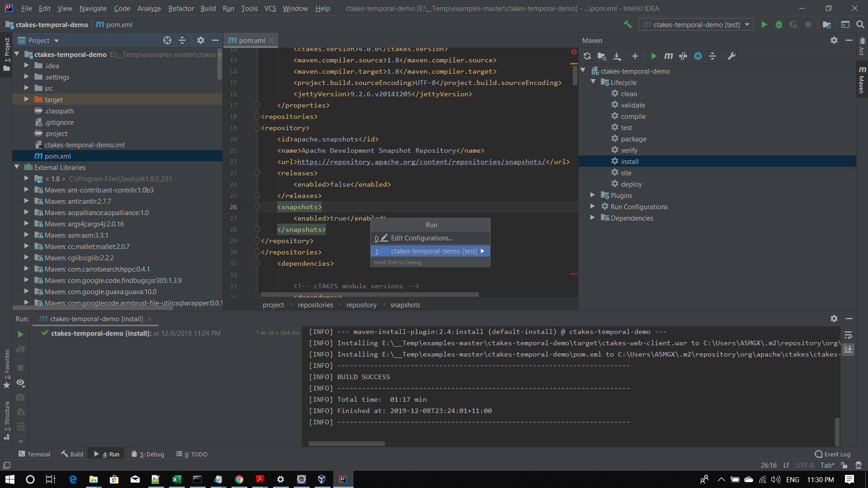Click Reimport All Maven Projects icon
Image resolution: width=868 pixels, height=488 pixels.
point(587,56)
